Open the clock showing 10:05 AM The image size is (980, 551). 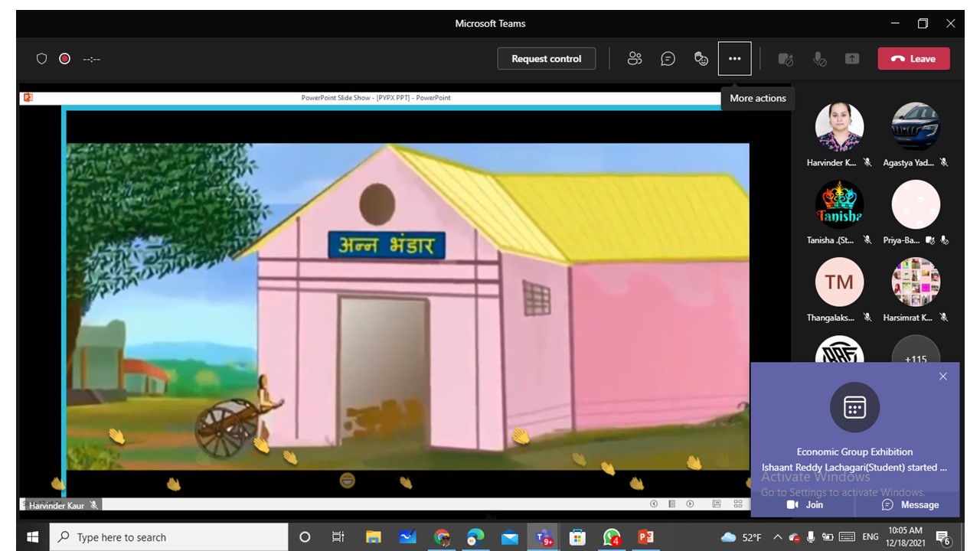(906, 537)
